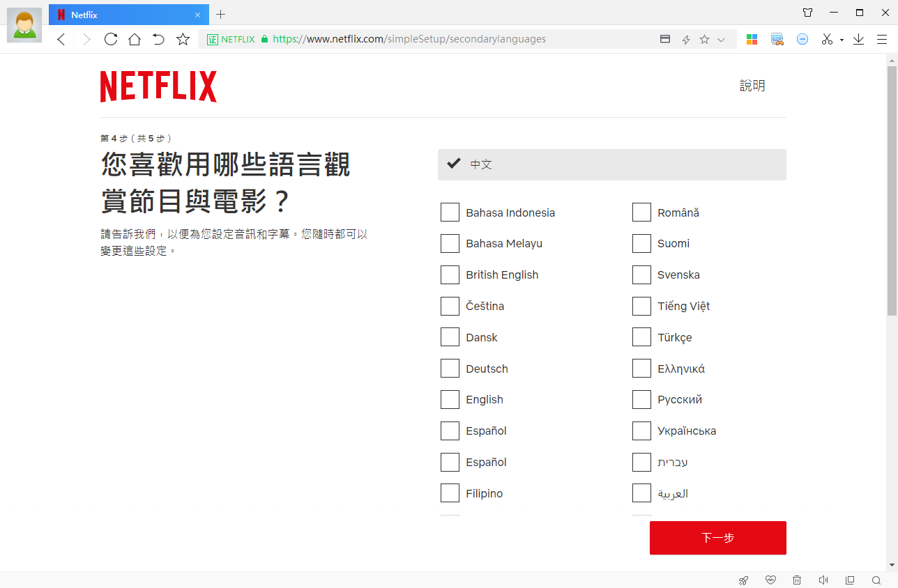This screenshot has width=898, height=588.
Task: Check the العربية checkbox
Action: [x=641, y=493]
